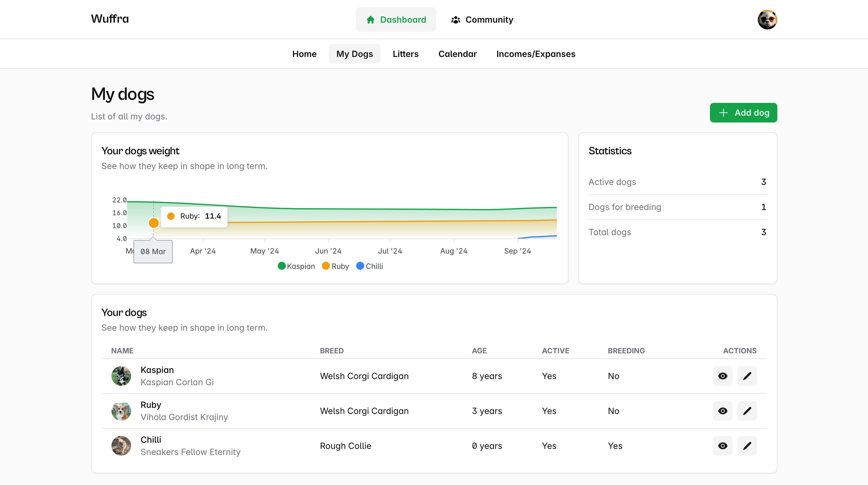This screenshot has height=485, width=868.
Task: Navigate to the Litters tab
Action: tap(406, 54)
